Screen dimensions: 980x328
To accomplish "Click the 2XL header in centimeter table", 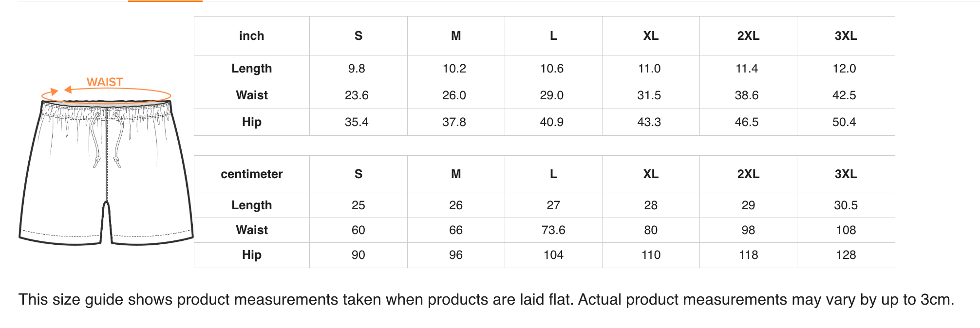I will pyautogui.click(x=748, y=174).
